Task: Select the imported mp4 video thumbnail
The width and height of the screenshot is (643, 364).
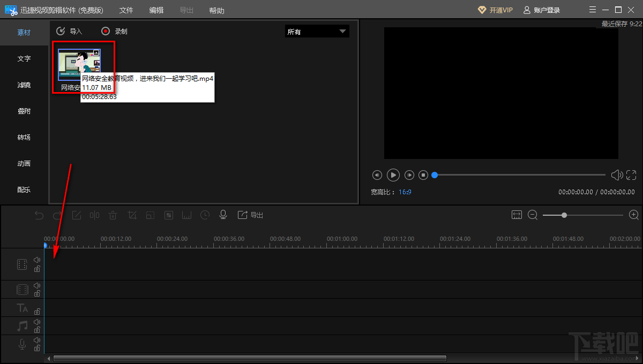Action: click(x=79, y=65)
